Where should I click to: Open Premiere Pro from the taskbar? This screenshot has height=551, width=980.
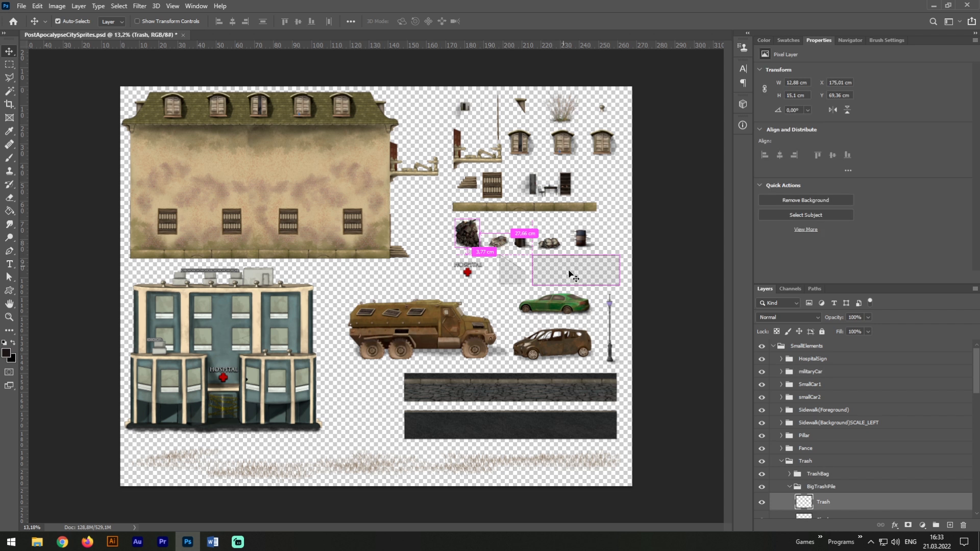[x=163, y=542]
